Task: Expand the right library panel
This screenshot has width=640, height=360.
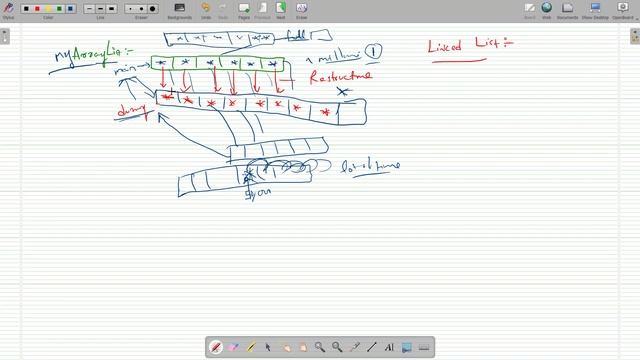Action: click(x=635, y=36)
